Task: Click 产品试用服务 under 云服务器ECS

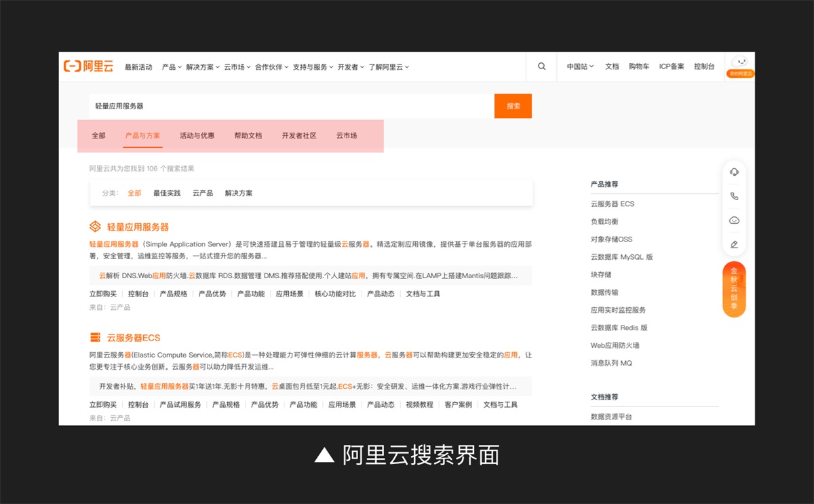Action: 180,404
